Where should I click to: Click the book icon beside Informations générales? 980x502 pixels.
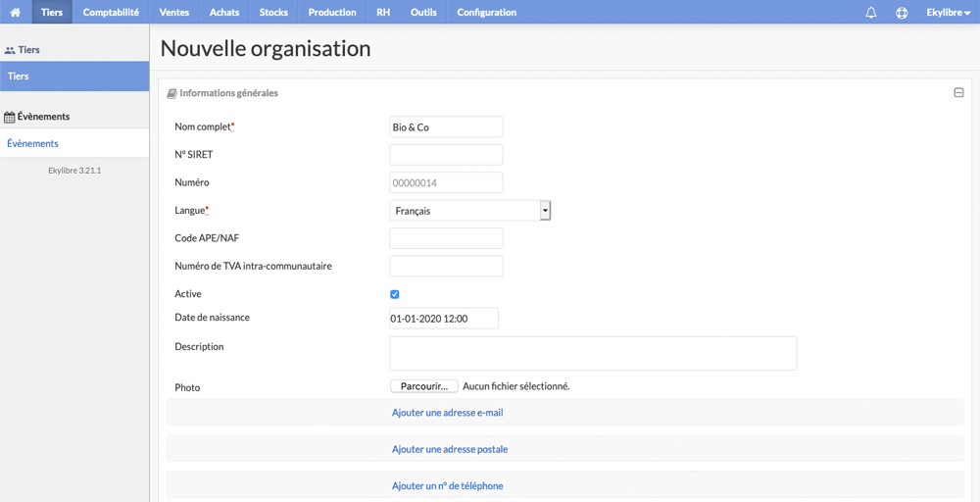pos(171,93)
